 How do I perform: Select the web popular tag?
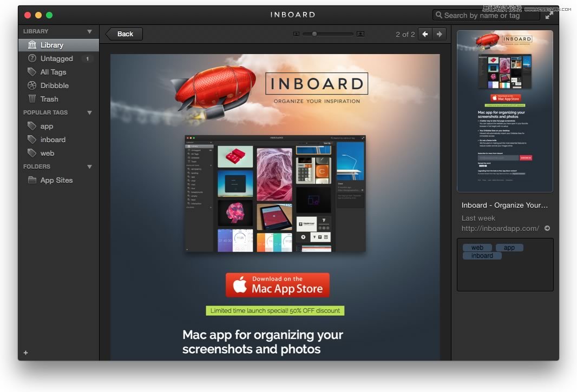click(59, 153)
